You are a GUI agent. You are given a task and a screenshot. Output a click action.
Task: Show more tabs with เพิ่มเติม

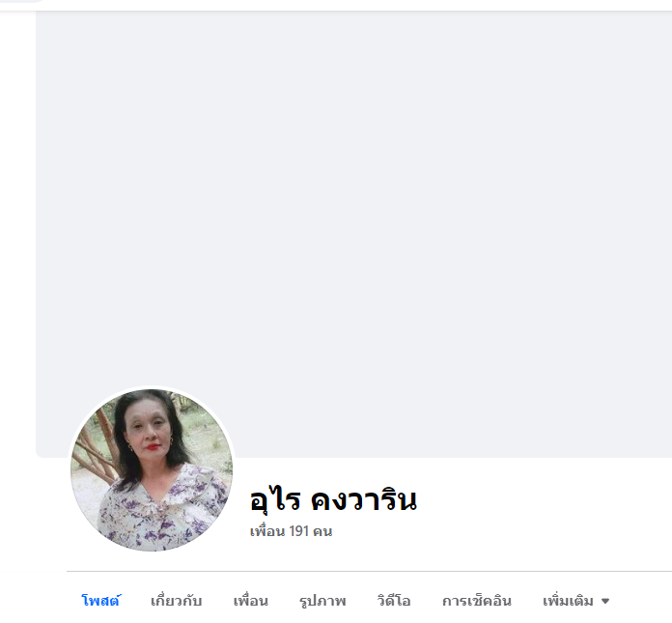576,600
